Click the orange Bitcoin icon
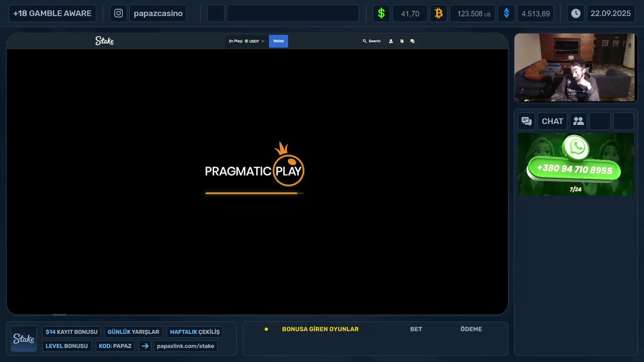This screenshot has height=362, width=644. (439, 14)
